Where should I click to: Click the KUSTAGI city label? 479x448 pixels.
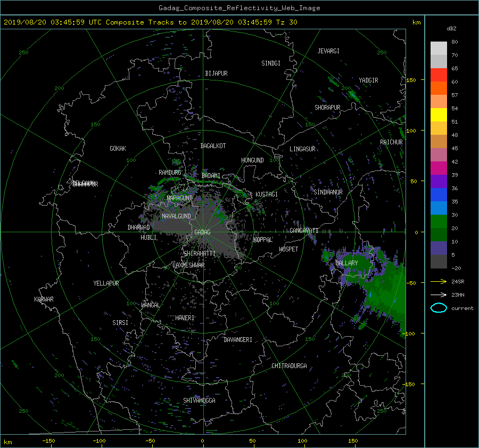click(267, 194)
